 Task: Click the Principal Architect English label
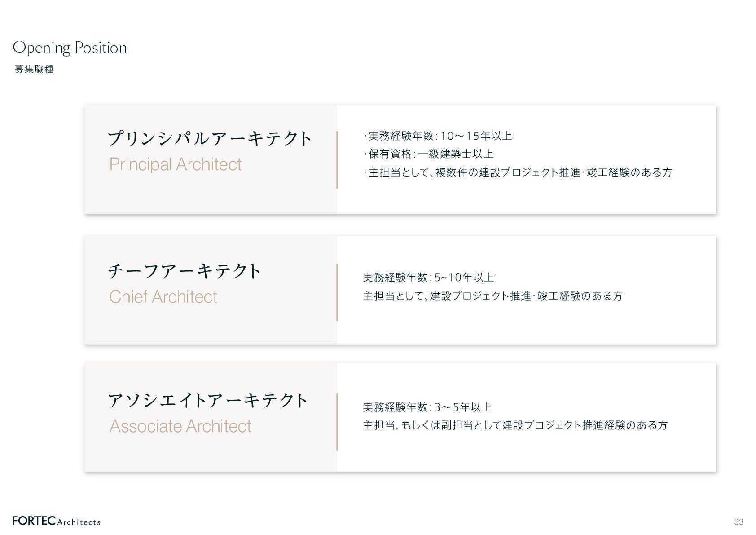pyautogui.click(x=176, y=165)
